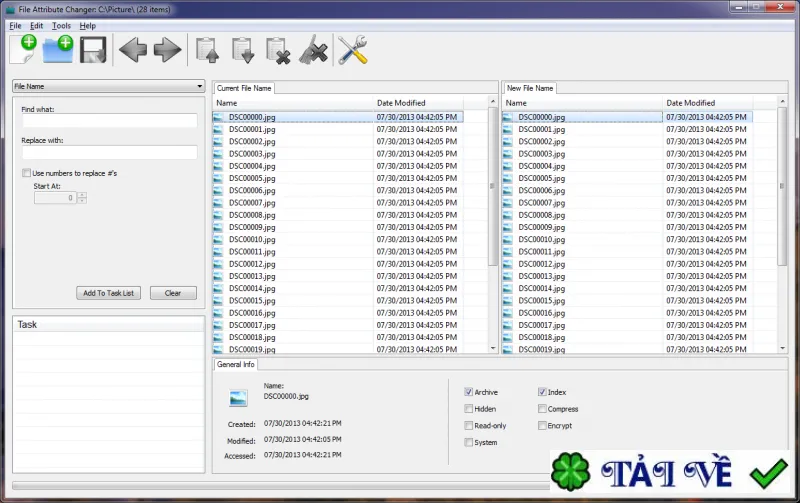Open the File Name dropdown

click(x=109, y=86)
